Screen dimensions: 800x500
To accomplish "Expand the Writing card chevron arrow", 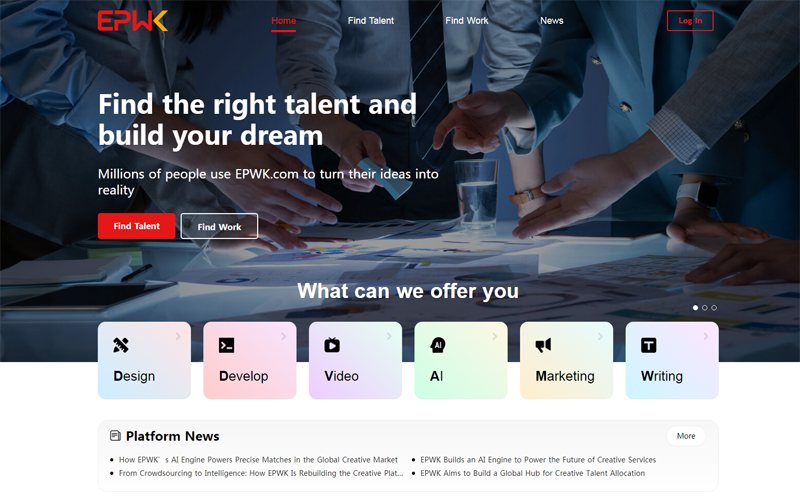I will click(706, 336).
